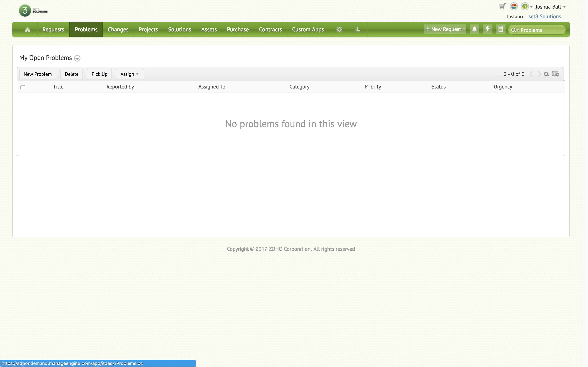Toggle the select-all checkbox in table header
The image size is (588, 367).
[23, 88]
